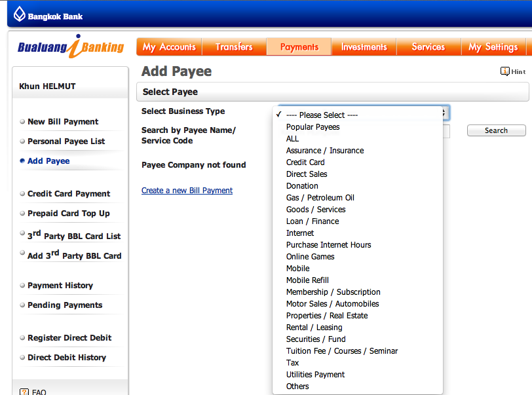Open Register Direct Debit
Viewport: 532px width, 395px height.
click(69, 337)
